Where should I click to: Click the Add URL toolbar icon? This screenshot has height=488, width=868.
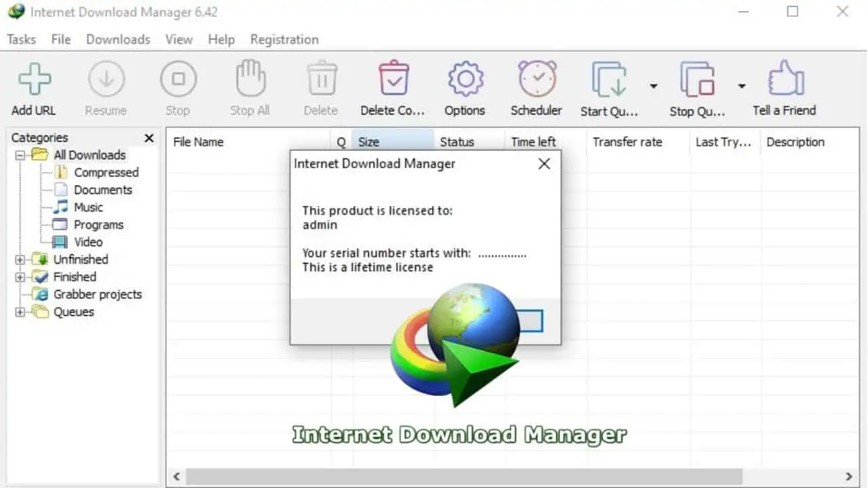tap(34, 79)
